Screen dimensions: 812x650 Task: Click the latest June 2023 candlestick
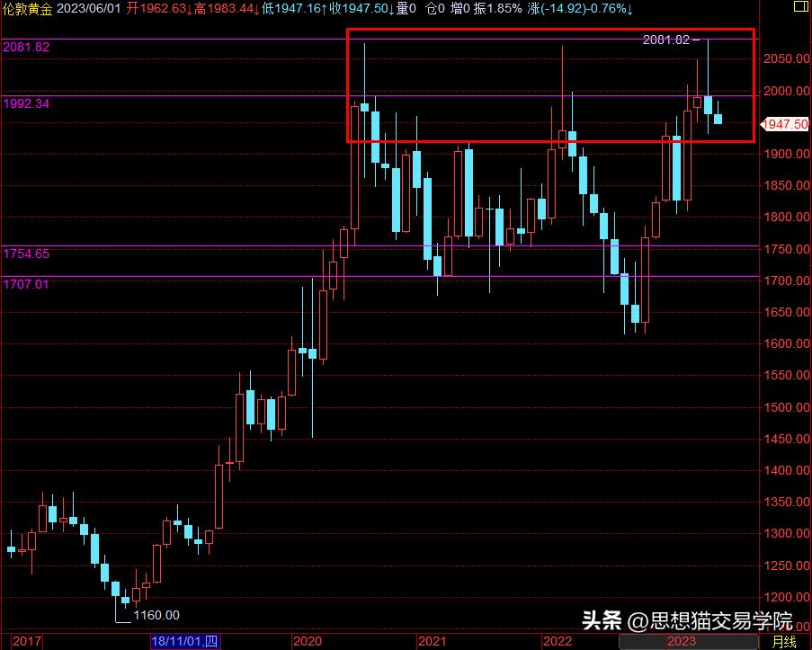point(718,119)
